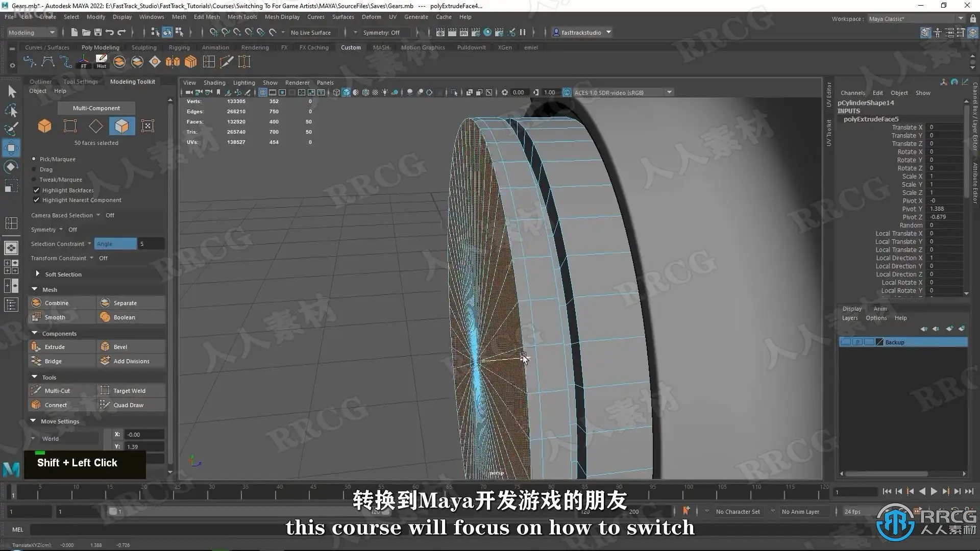This screenshot has height=551, width=980.
Task: Click the Target Weld tool
Action: pos(129,391)
